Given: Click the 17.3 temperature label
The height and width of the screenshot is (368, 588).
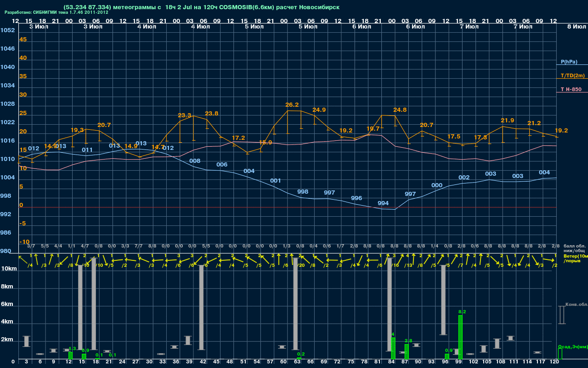Looking at the screenshot, I should pyautogui.click(x=481, y=138).
